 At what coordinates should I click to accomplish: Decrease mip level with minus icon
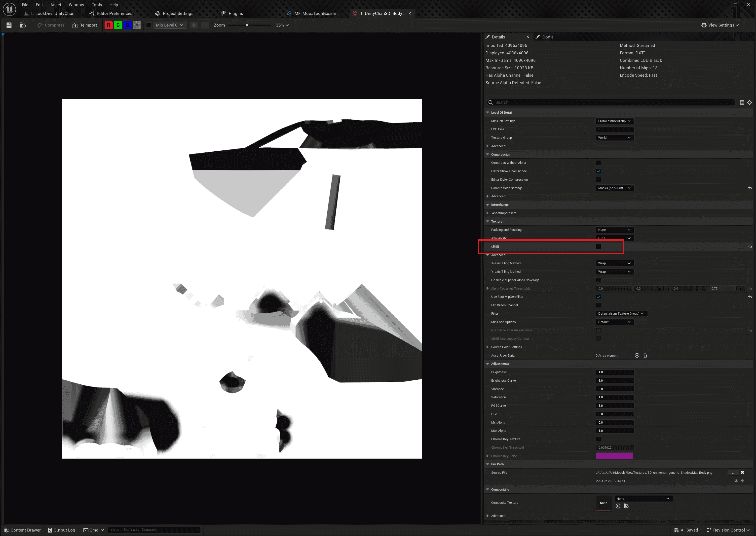[x=205, y=25]
